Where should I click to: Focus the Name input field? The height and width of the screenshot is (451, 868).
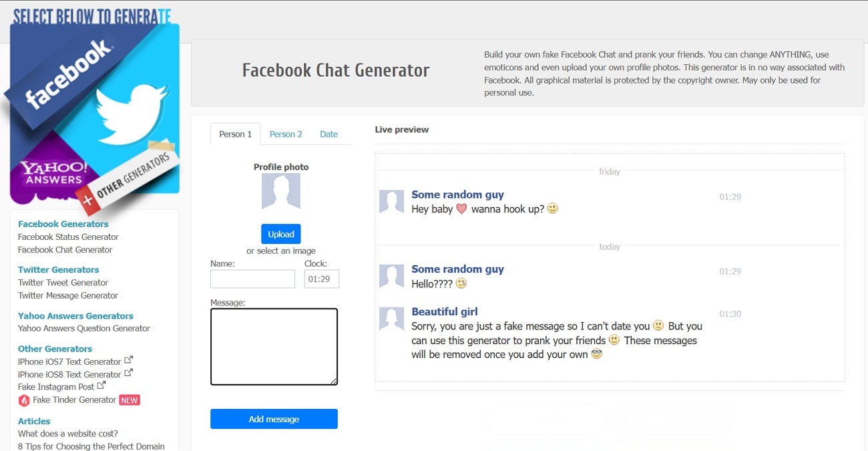point(252,279)
